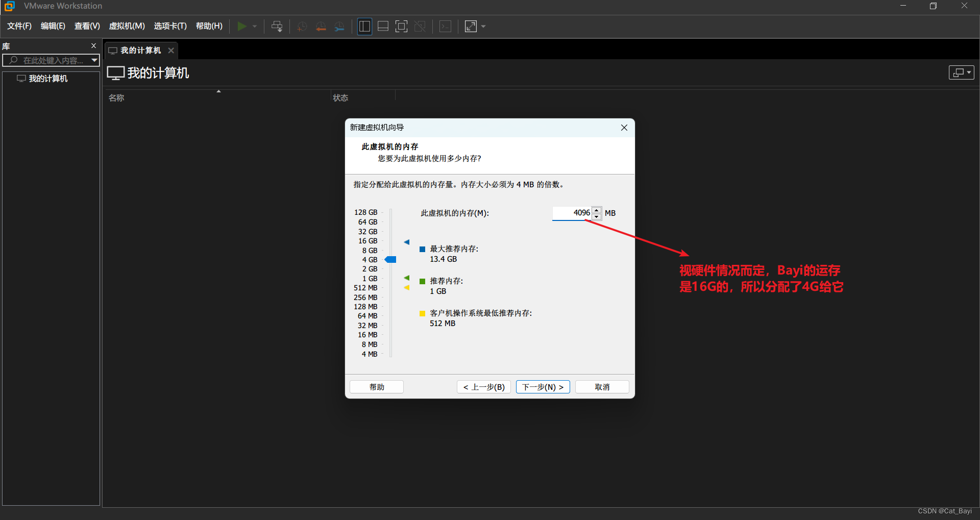This screenshot has height=520, width=980.
Task: Click the 128 GB scale label
Action: point(366,212)
